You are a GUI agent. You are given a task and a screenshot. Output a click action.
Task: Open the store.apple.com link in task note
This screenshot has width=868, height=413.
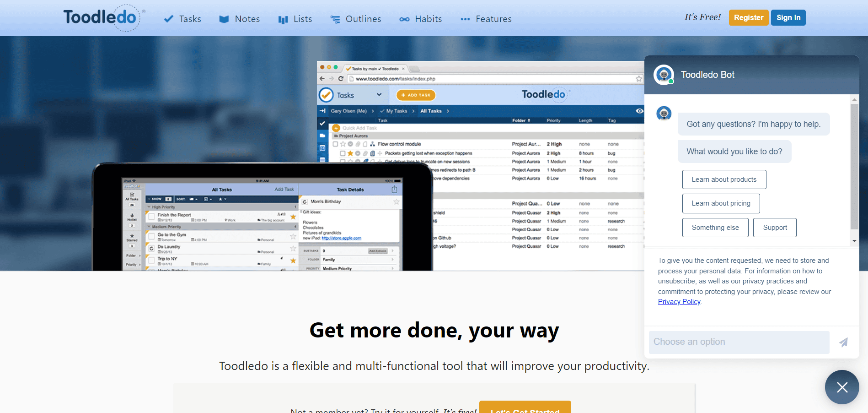point(341,238)
